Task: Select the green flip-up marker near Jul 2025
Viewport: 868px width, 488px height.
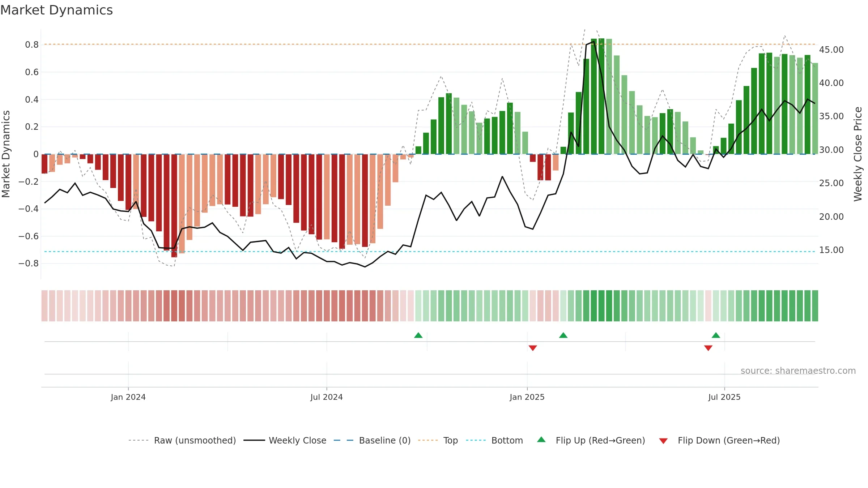Action: pyautogui.click(x=716, y=335)
